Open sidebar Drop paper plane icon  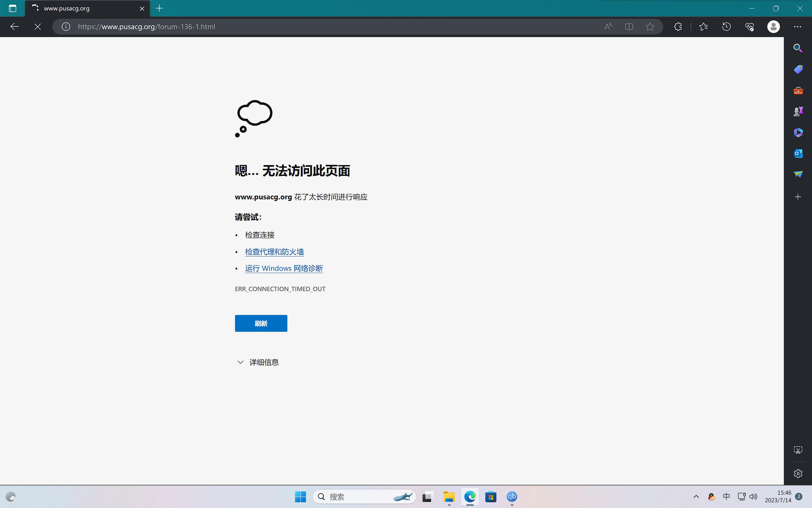[798, 174]
